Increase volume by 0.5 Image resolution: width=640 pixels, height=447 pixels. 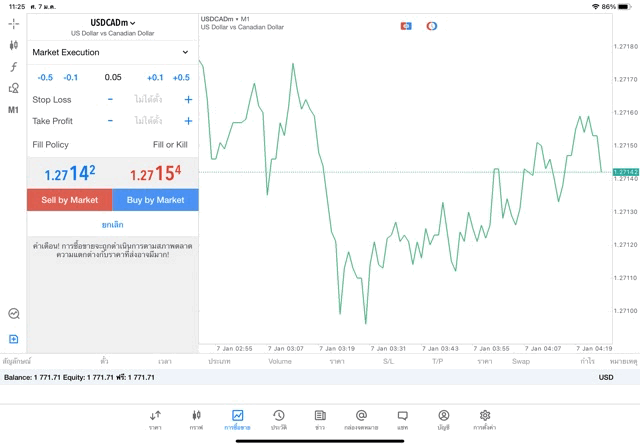tap(181, 78)
